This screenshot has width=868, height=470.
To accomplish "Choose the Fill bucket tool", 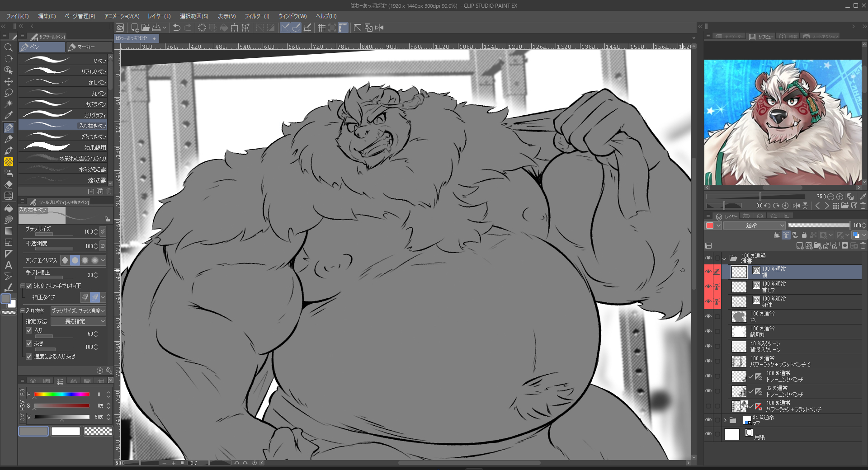I will pyautogui.click(x=8, y=208).
